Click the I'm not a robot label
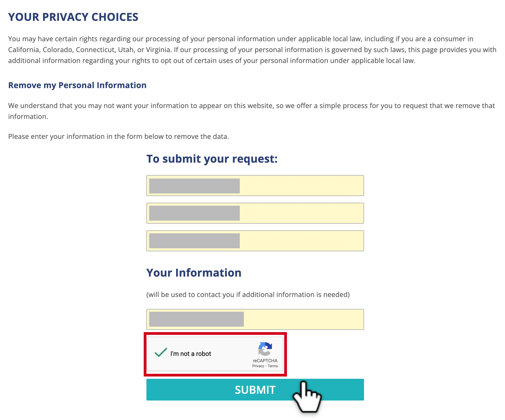This screenshot has height=420, width=505. coord(190,354)
